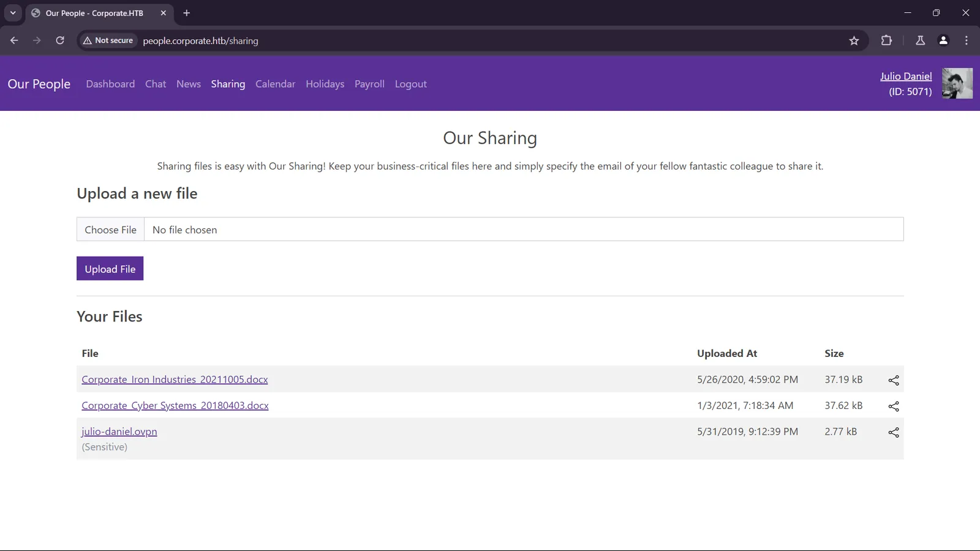Open Chrome Labs flask icon

[920, 40]
